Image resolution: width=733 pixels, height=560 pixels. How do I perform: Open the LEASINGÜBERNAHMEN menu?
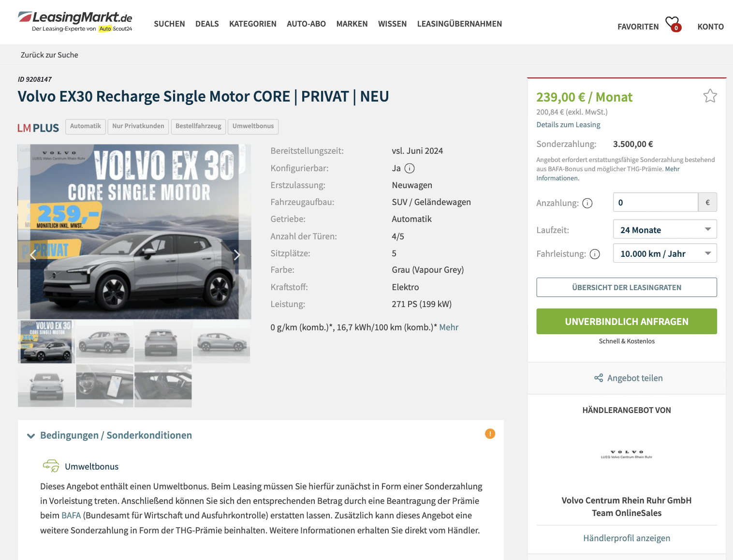pos(459,24)
